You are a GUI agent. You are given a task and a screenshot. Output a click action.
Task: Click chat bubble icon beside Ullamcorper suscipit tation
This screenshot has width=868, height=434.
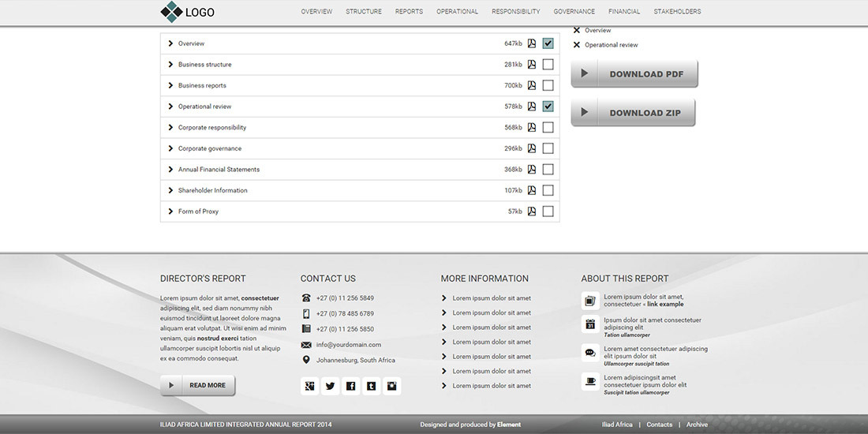590,353
